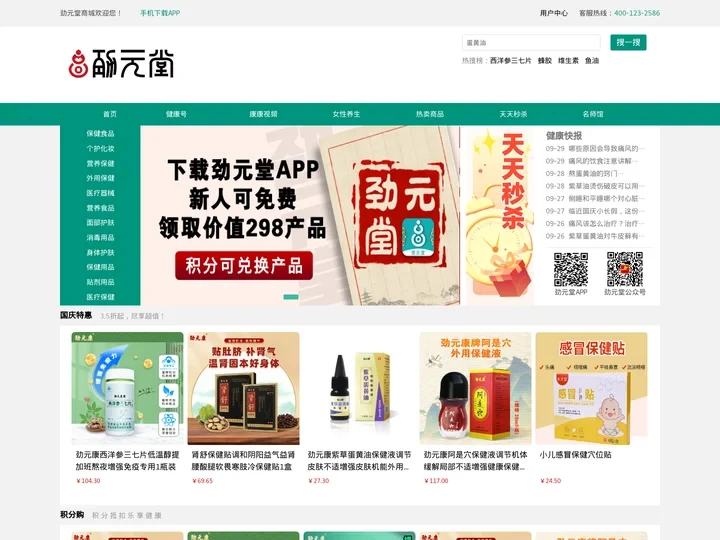
Task: Open the 下载劲元堂APP main banner
Action: (x=300, y=216)
